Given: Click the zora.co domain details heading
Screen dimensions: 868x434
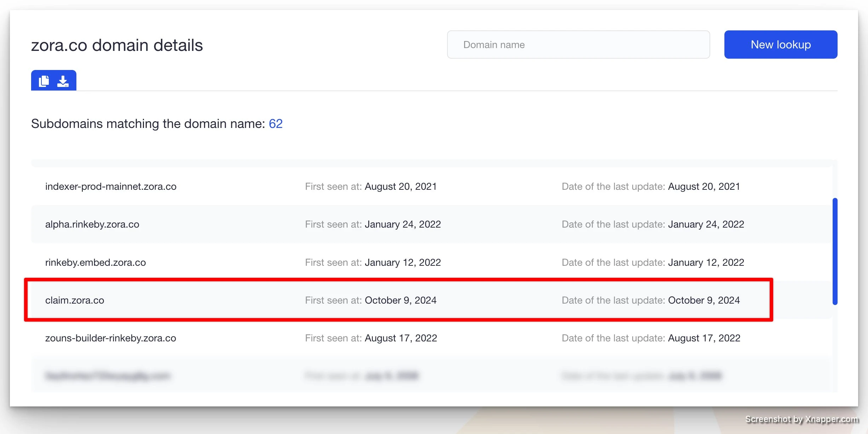Looking at the screenshot, I should point(117,45).
